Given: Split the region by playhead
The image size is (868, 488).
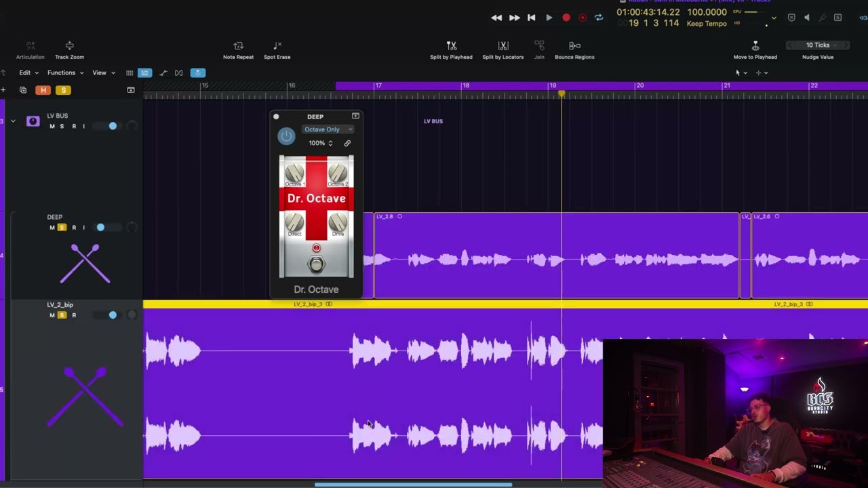Looking at the screenshot, I should coord(451,45).
